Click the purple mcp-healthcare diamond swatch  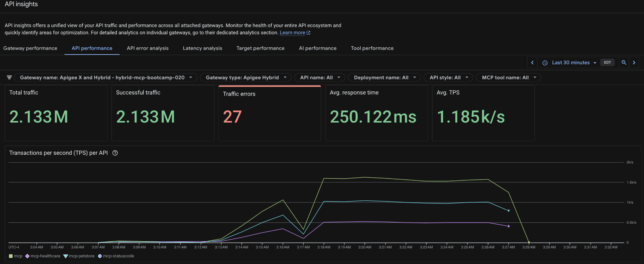[27, 256]
